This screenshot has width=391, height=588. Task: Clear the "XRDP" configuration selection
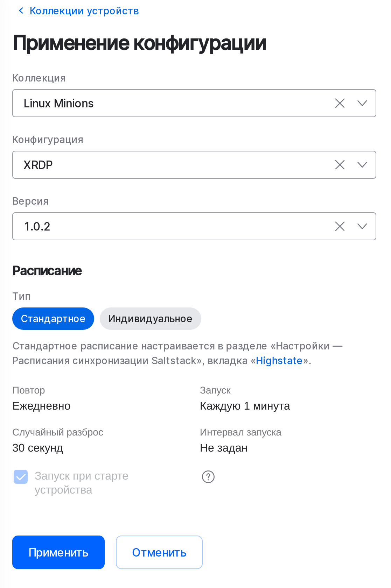[339, 165]
